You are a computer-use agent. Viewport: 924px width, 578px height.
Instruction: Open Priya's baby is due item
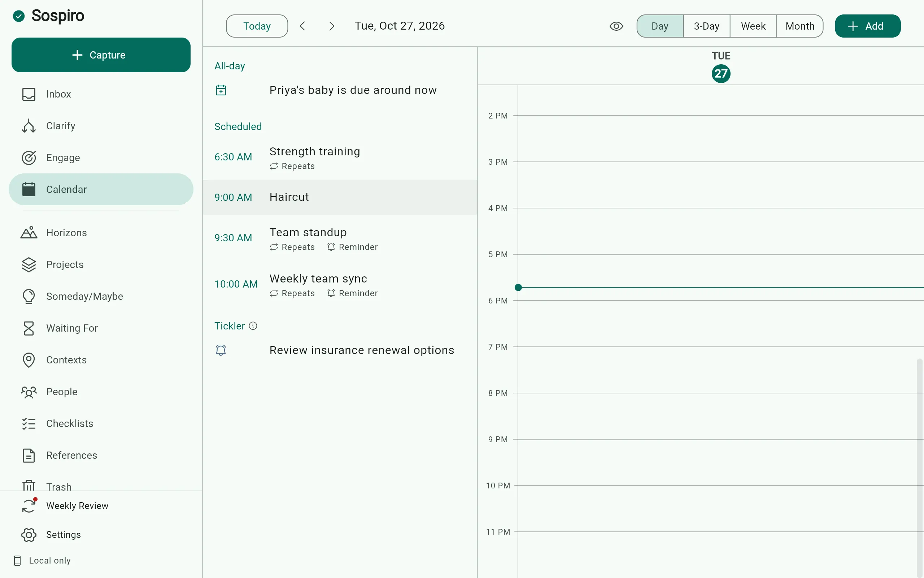[x=340, y=90]
